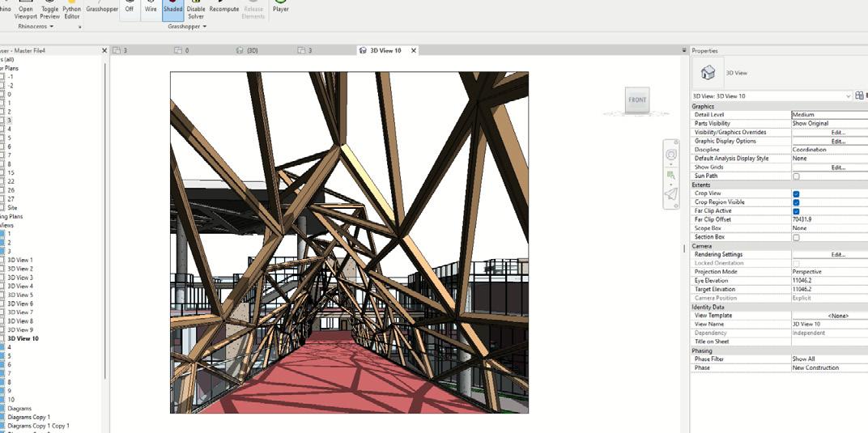Screen dimensions: 868x433
Task: Click the Open Viewport button
Action: tap(25, 11)
